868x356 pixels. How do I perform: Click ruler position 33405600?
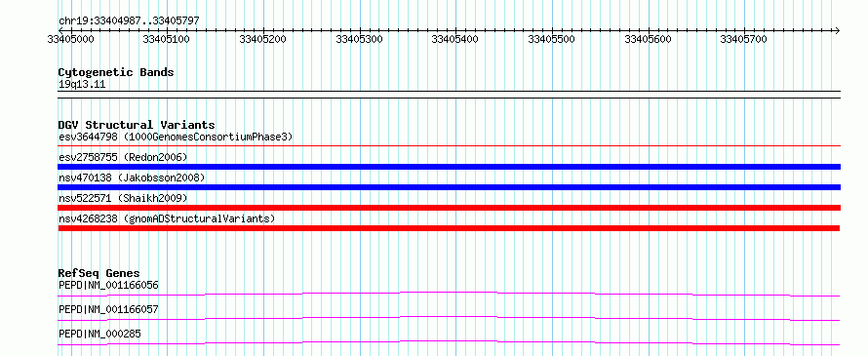648,39
